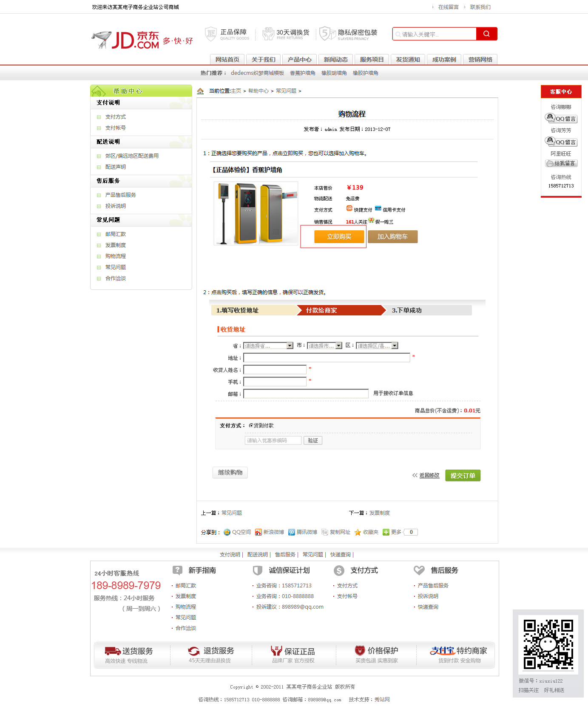Share to 腾讯微博 icon
588x706 pixels.
coord(292,532)
